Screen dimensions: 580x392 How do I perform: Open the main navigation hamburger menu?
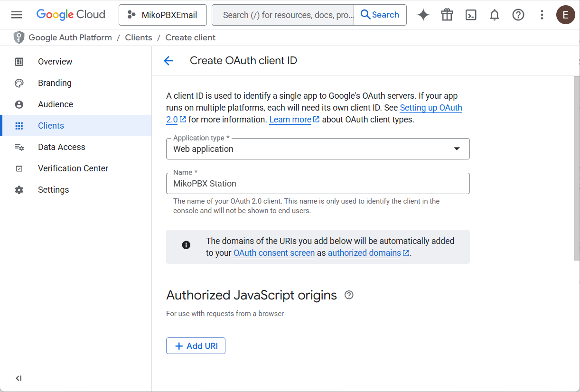[17, 15]
